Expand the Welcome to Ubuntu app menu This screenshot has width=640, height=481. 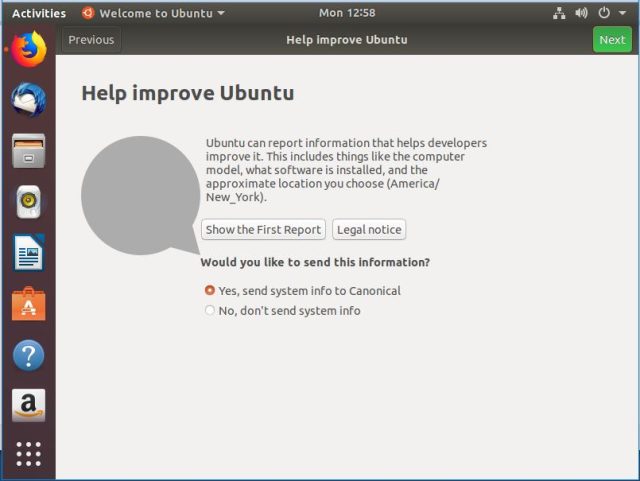[153, 13]
